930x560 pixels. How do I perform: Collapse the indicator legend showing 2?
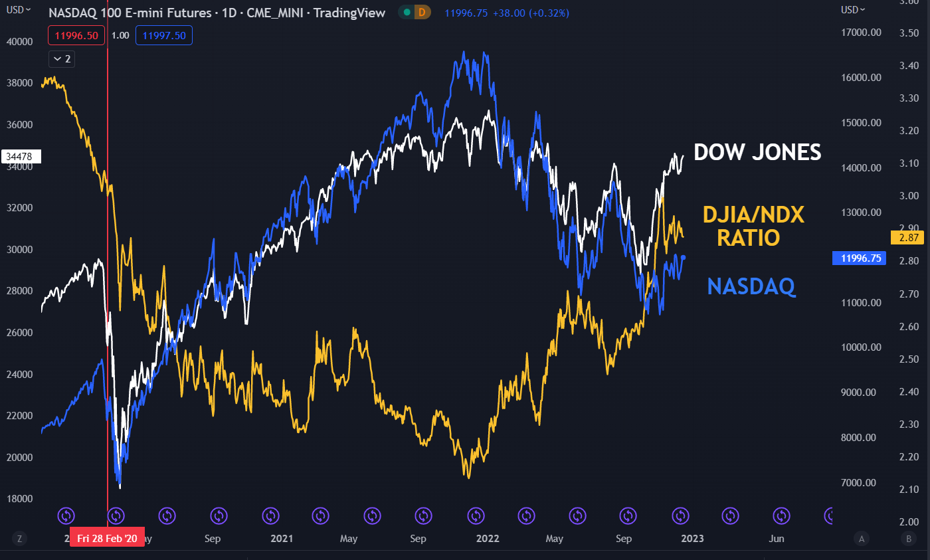(x=61, y=59)
